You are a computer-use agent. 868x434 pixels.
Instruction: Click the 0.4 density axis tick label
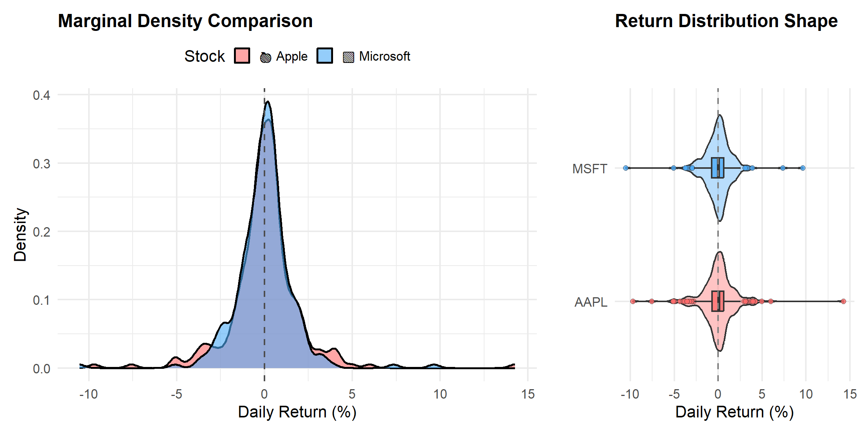click(41, 95)
